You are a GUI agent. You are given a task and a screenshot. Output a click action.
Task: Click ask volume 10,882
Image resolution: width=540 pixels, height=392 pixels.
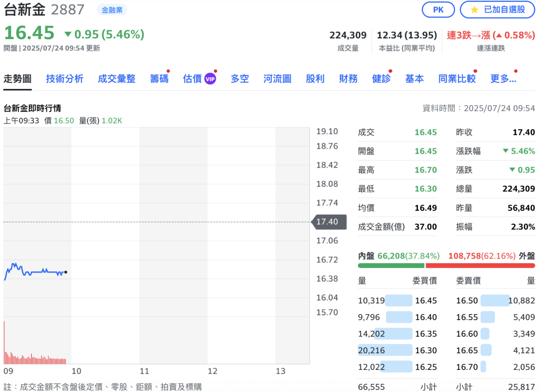(522, 300)
